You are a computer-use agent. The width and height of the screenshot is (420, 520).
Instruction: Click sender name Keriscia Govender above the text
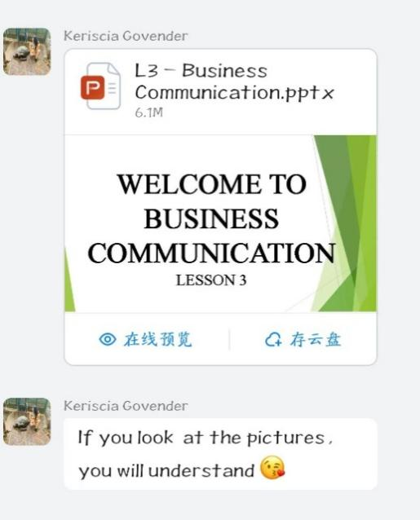point(126,406)
